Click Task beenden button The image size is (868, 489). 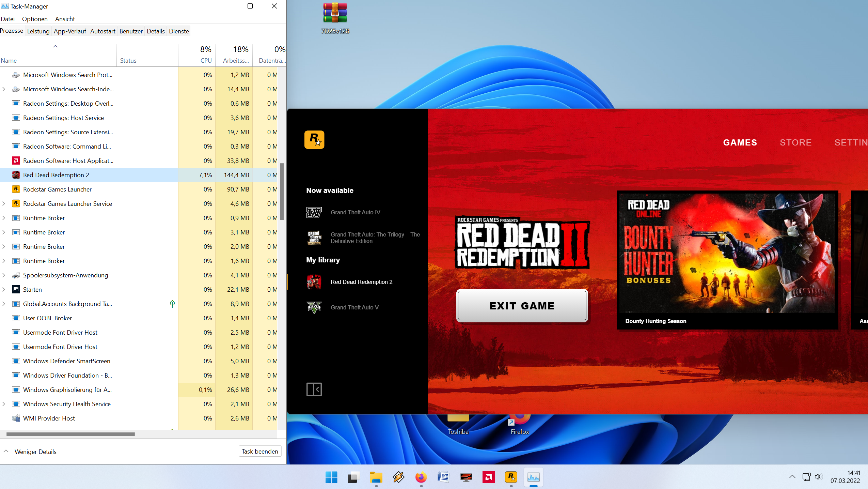pos(260,451)
